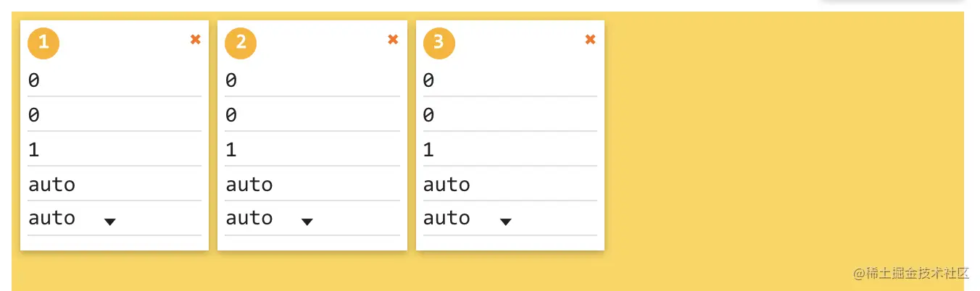Image resolution: width=980 pixels, height=291 pixels.
Task: Focus the first 0 field in card 1
Action: point(114,80)
